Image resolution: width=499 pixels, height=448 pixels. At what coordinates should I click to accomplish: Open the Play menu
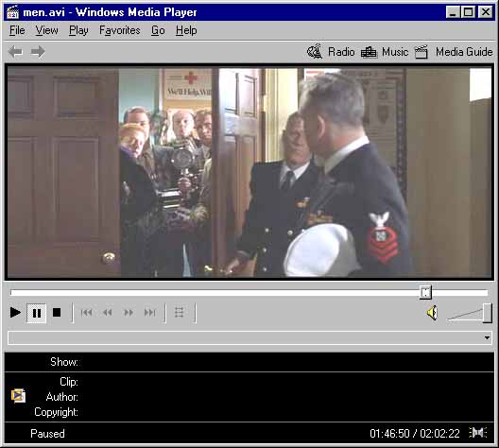78,30
